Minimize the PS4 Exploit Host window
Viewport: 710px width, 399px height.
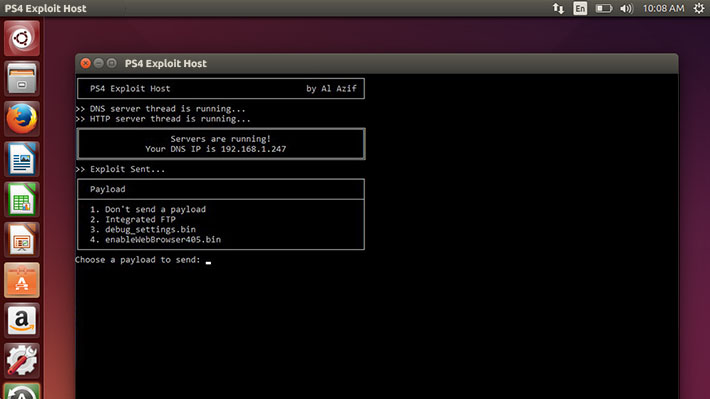[x=99, y=63]
